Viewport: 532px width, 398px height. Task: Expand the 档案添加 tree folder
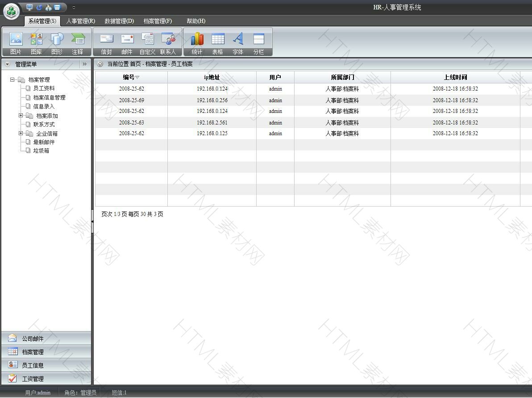click(21, 116)
